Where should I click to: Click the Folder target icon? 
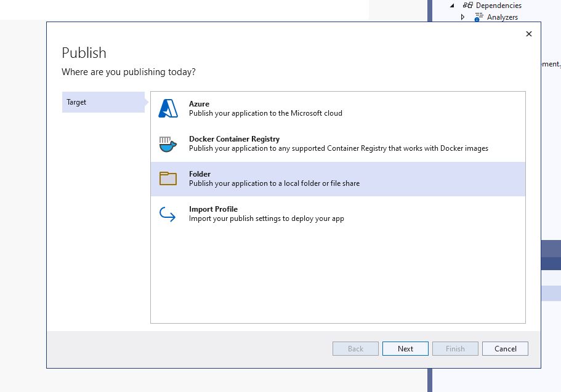click(168, 178)
